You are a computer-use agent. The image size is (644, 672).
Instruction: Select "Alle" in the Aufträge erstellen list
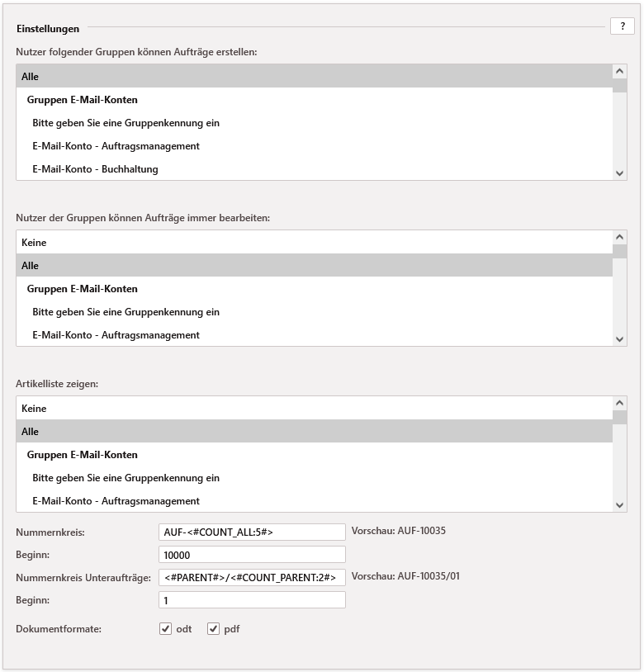pos(314,77)
